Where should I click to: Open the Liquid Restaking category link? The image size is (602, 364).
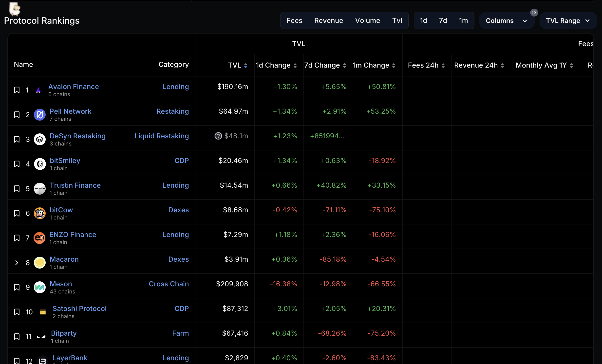coord(162,136)
